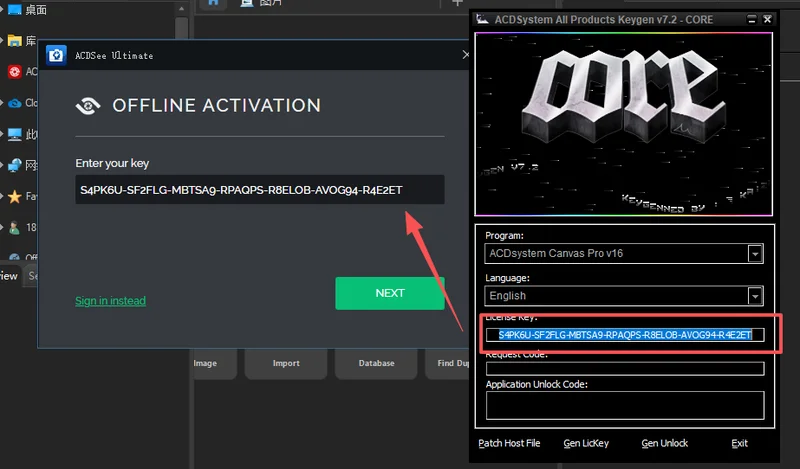Open the Database button in ACDSee window
This screenshot has width=800, height=469.
[377, 363]
